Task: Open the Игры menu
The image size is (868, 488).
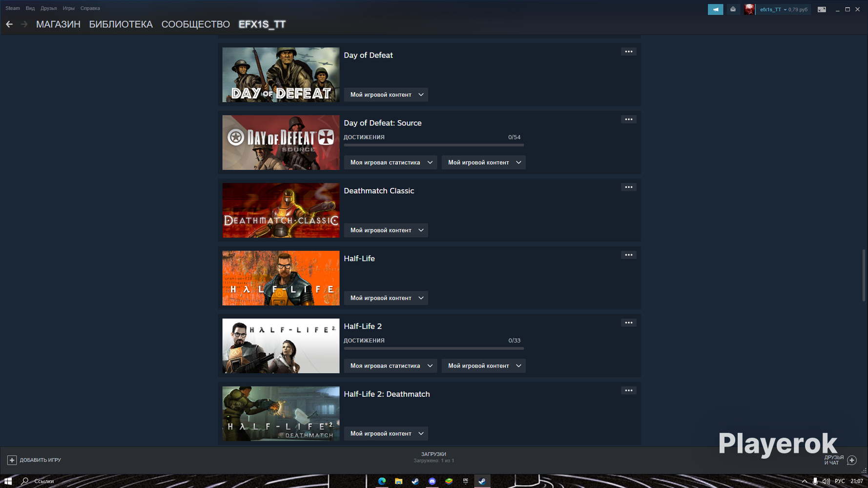Action: pyautogui.click(x=69, y=8)
